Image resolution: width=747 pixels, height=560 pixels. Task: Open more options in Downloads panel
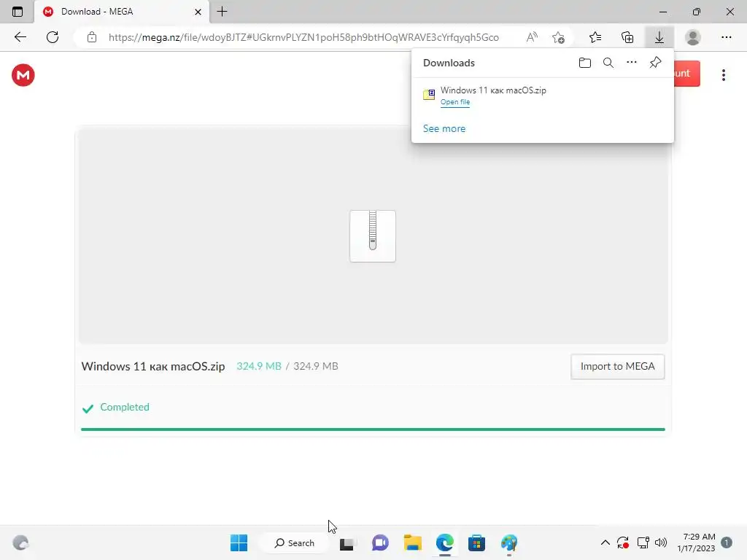click(631, 63)
